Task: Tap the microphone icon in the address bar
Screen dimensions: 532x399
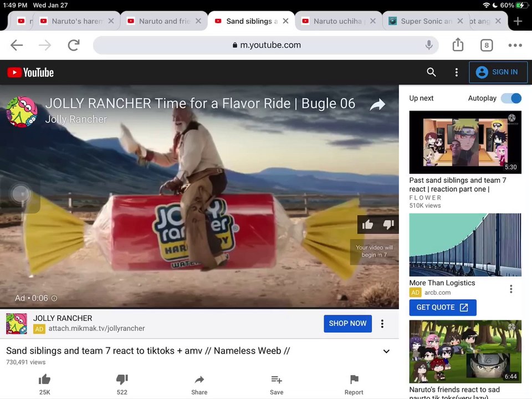Action: (429, 45)
